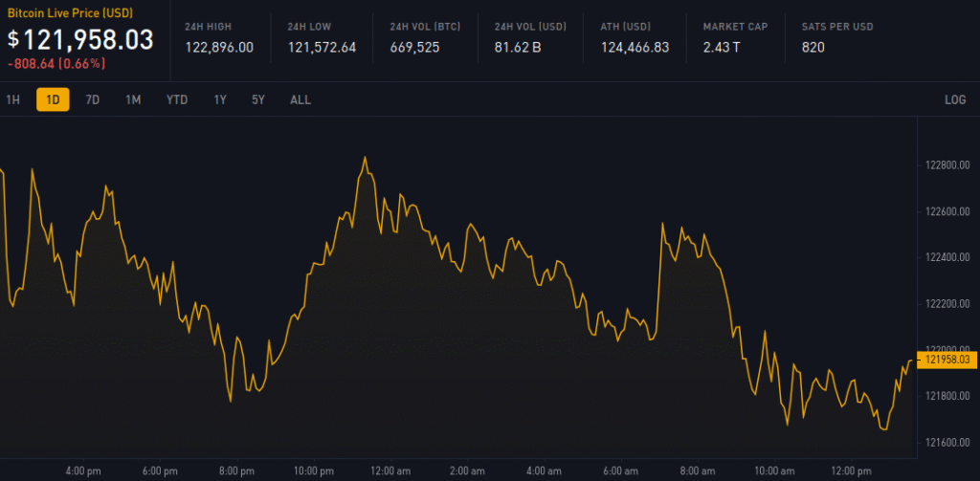Click the yellow 121958.03 price axis marker
The width and height of the screenshot is (980, 481).
tap(947, 360)
